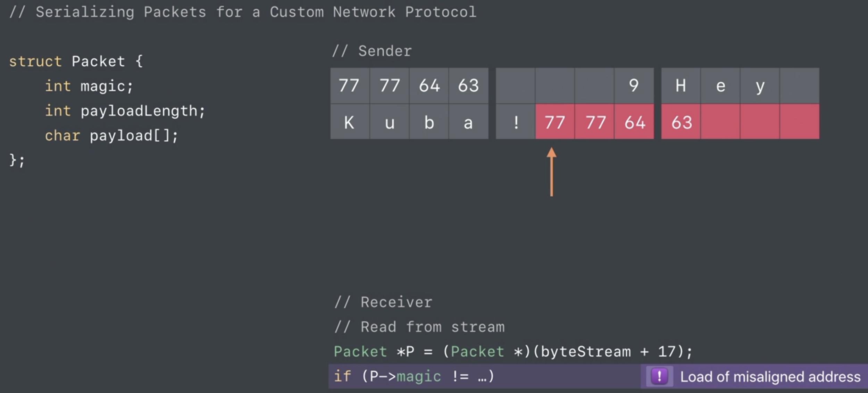Select the cell containing exclamation mark
Viewport: 868px width, 393px height.
pos(516,122)
